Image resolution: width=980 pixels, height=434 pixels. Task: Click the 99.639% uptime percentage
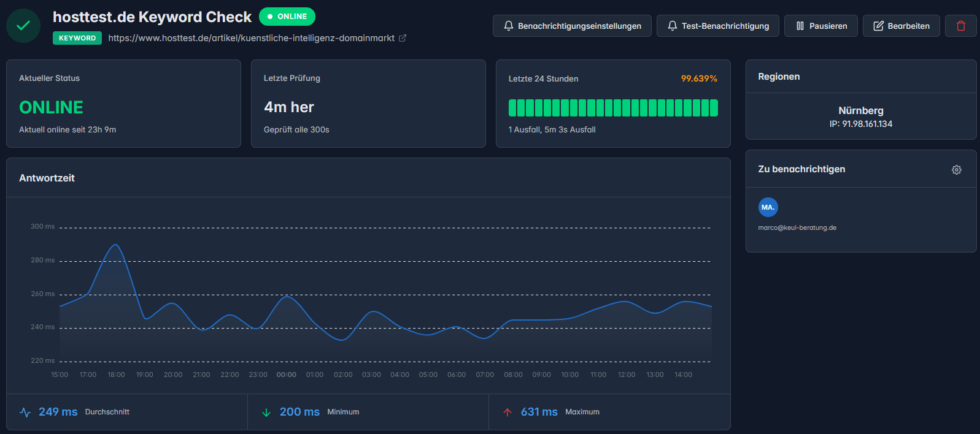698,78
